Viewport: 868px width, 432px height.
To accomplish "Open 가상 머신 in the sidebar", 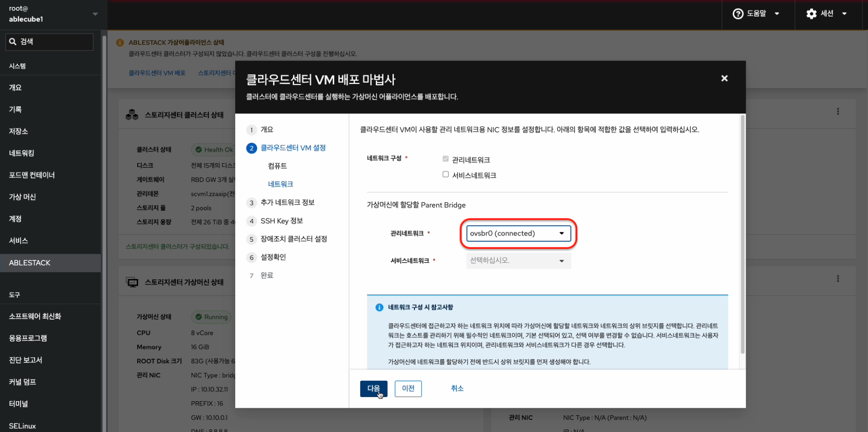I will (x=22, y=197).
